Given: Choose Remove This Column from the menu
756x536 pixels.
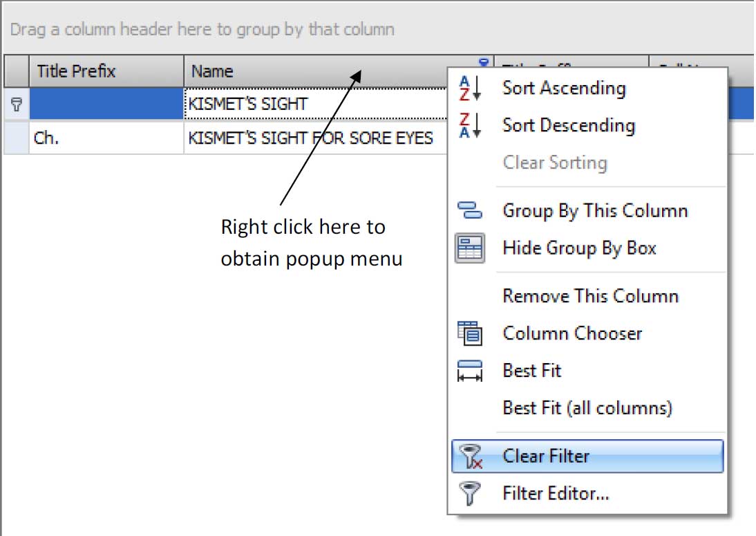Looking at the screenshot, I should point(590,296).
